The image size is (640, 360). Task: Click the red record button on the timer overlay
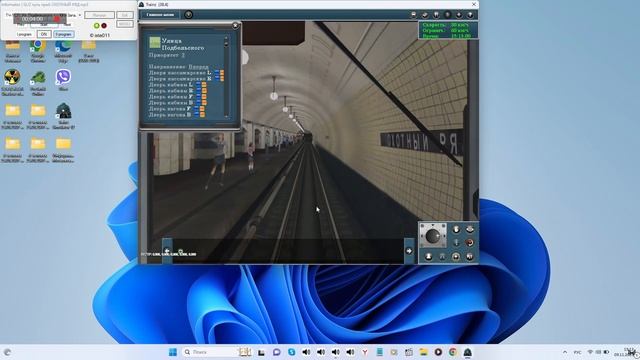(x=57, y=19)
